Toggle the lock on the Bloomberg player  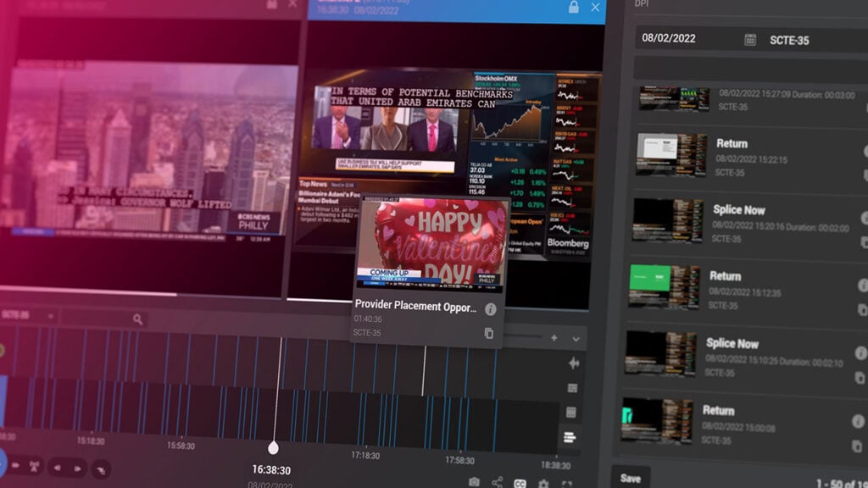574,7
